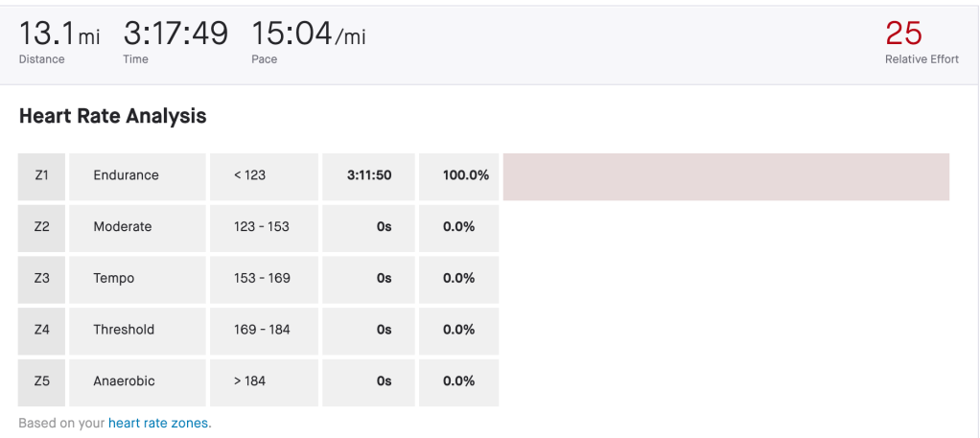Click the 153 - 169 range cell
The width and height of the screenshot is (980, 438).
pos(261,279)
